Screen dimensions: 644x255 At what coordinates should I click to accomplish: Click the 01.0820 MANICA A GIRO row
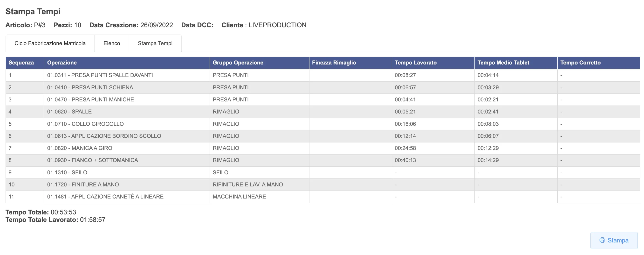[x=80, y=148]
